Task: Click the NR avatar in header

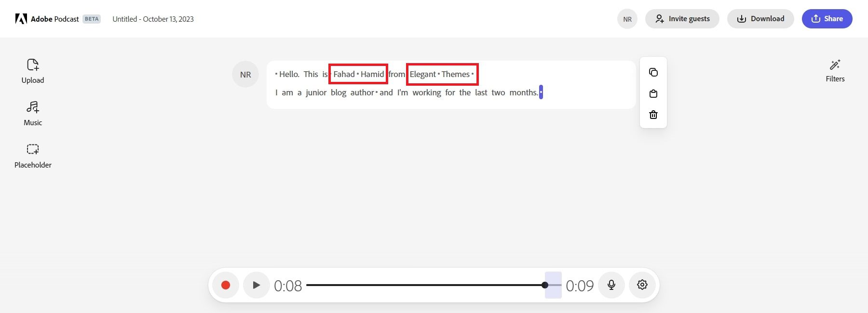Action: [x=627, y=19]
